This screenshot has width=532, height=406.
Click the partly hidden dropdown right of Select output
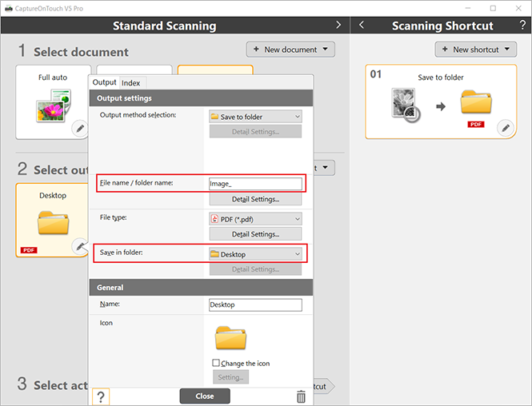324,167
